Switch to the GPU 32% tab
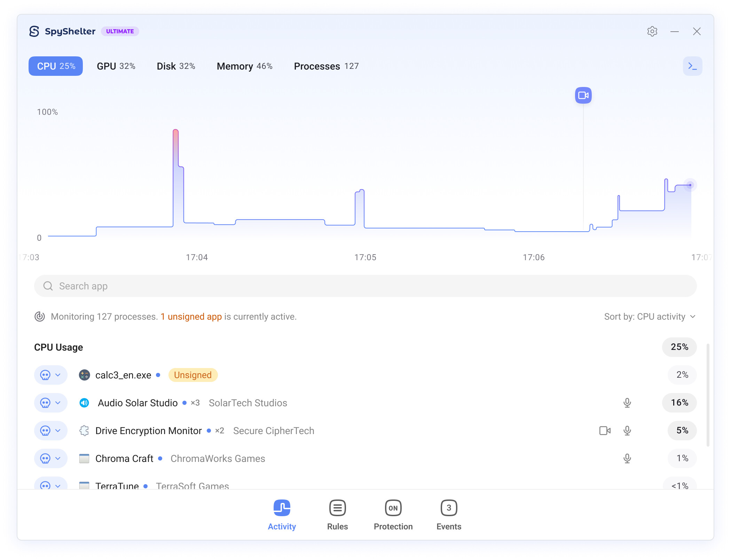The width and height of the screenshot is (731, 560). (x=116, y=66)
